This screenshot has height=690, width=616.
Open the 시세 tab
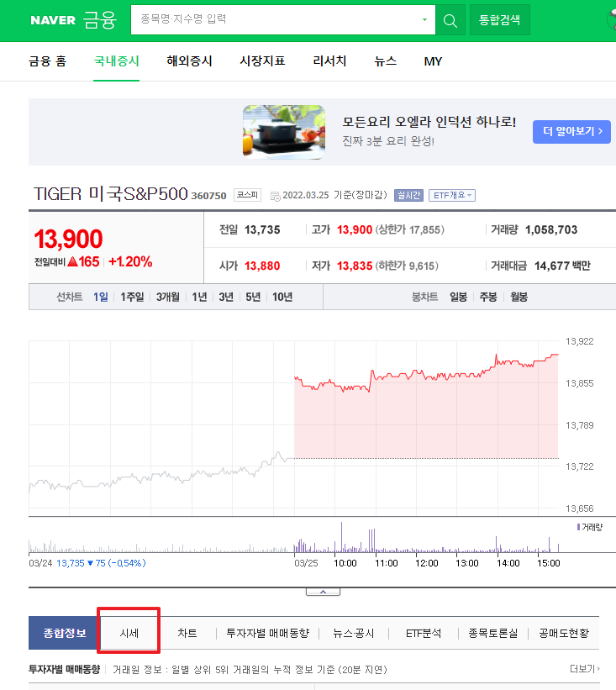click(x=129, y=633)
